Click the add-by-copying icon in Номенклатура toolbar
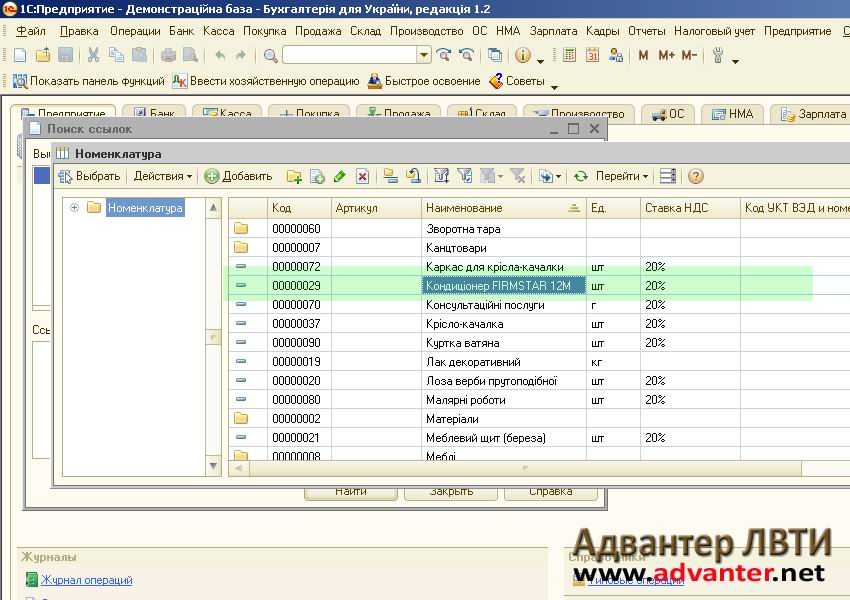The width and height of the screenshot is (850, 600). [317, 176]
